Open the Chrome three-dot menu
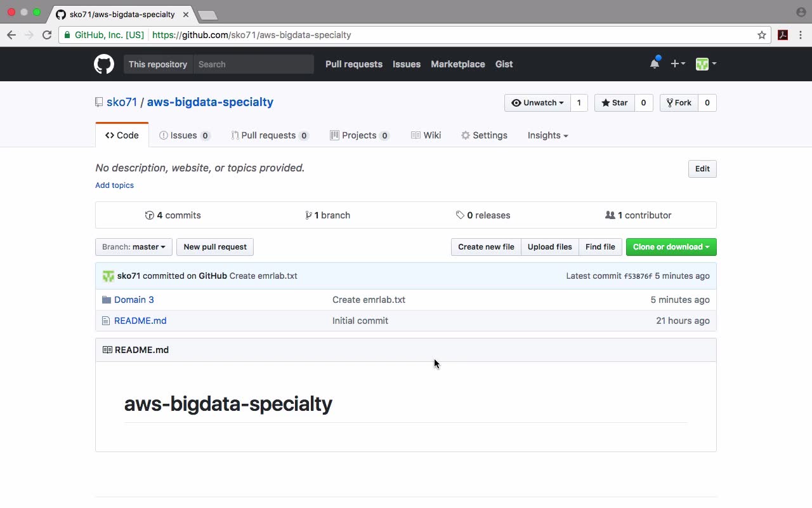 point(801,35)
